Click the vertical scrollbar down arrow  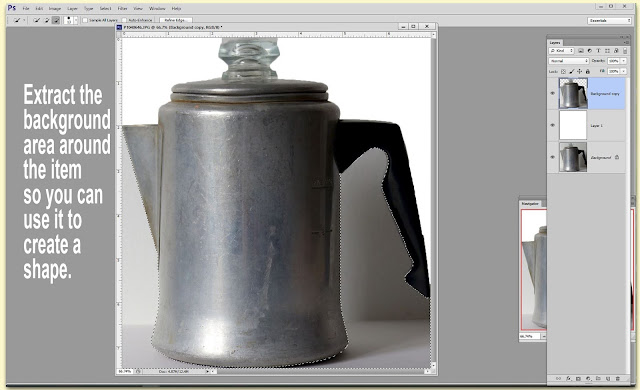tap(433, 366)
